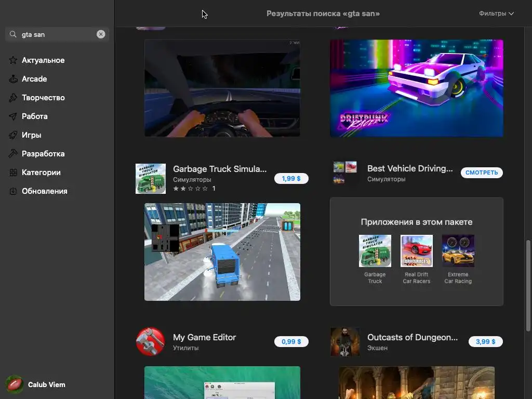Click the Calub Viem account name

coord(46,385)
